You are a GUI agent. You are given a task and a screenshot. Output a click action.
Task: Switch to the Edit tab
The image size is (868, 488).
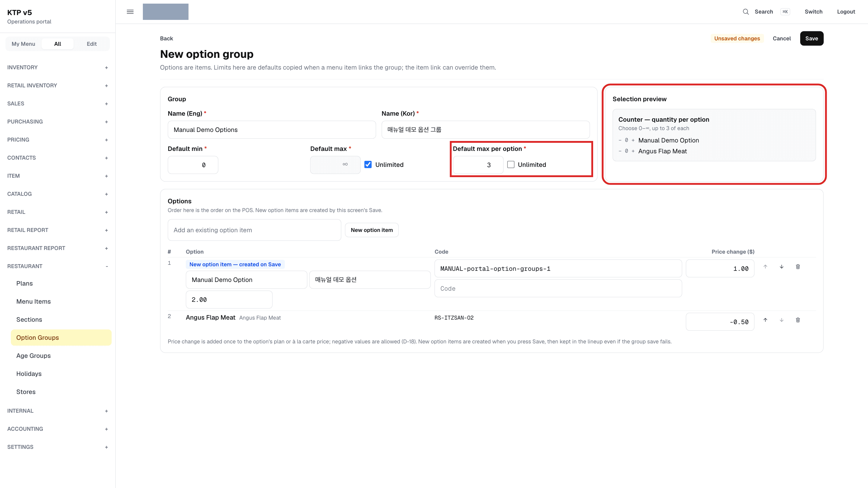tap(92, 44)
